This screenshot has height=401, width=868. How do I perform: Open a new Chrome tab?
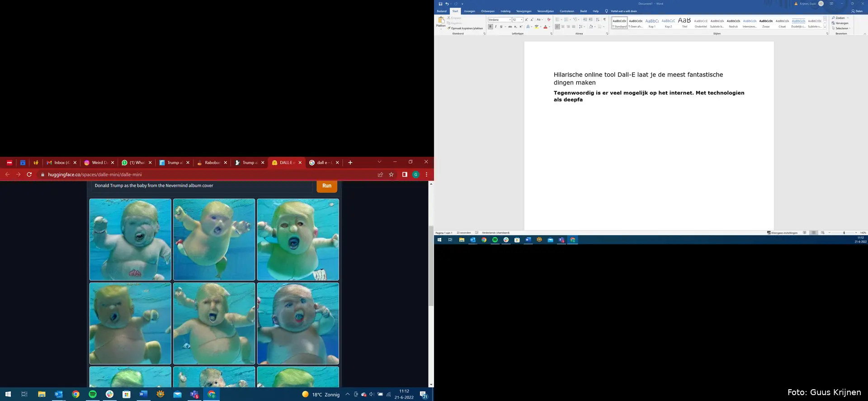coord(350,163)
